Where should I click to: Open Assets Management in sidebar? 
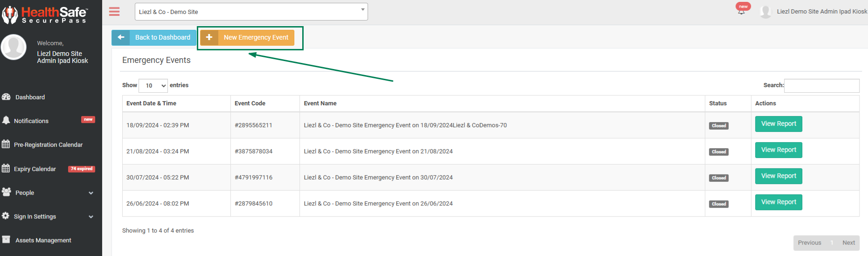[43, 240]
